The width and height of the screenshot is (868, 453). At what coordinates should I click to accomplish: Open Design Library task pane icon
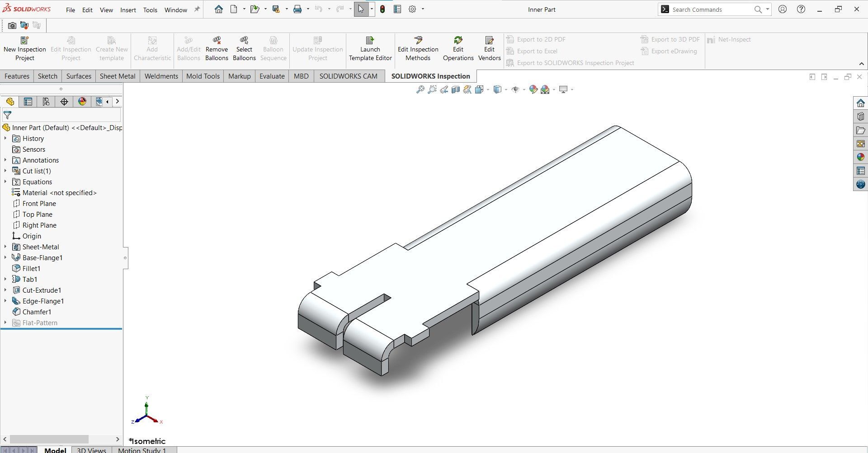(x=861, y=117)
